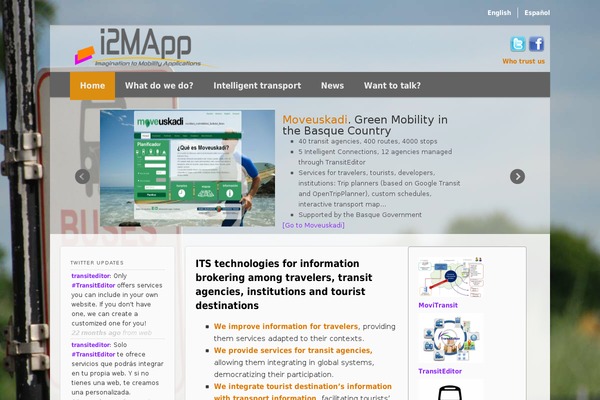Click the MoviTransit diagram thumbnail
Screen dimensions: 600x400
click(451, 278)
